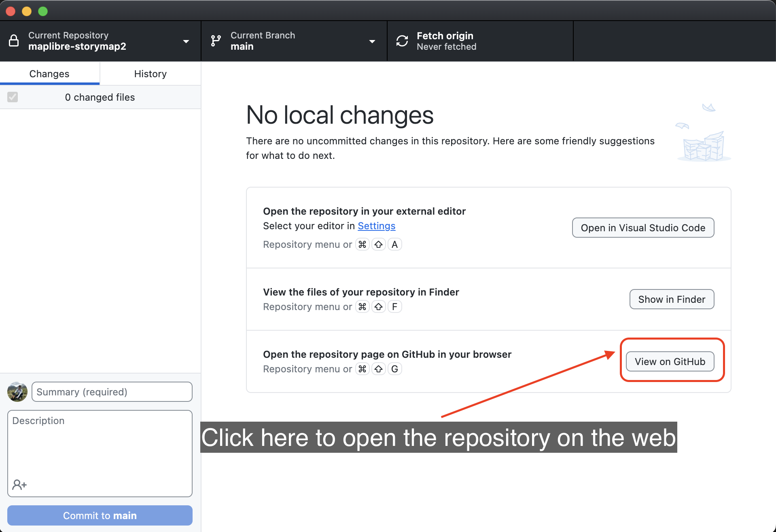This screenshot has width=776, height=532.
Task: Click the circular sync icon for Fetch origin
Action: point(402,41)
